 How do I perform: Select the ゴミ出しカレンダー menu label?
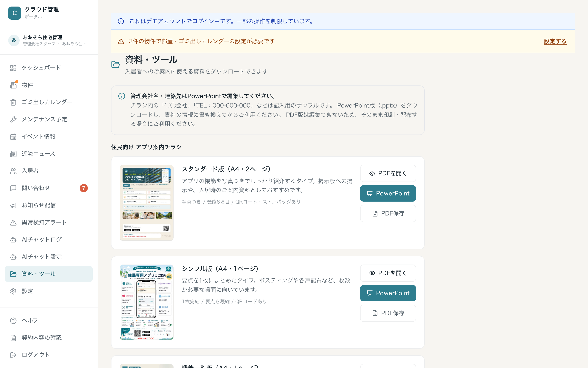click(x=47, y=102)
